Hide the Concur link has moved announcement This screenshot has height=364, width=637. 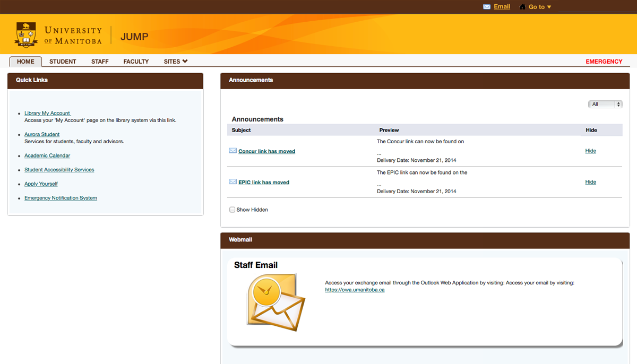590,151
